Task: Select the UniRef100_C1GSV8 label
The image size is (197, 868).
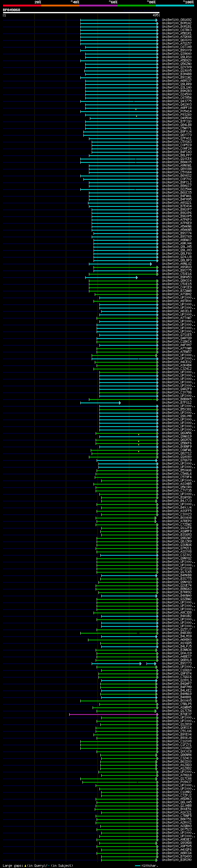Action: click(x=177, y=741)
